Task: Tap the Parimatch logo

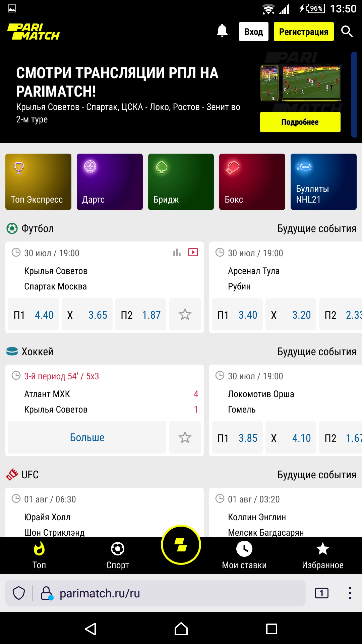Action: [34, 32]
